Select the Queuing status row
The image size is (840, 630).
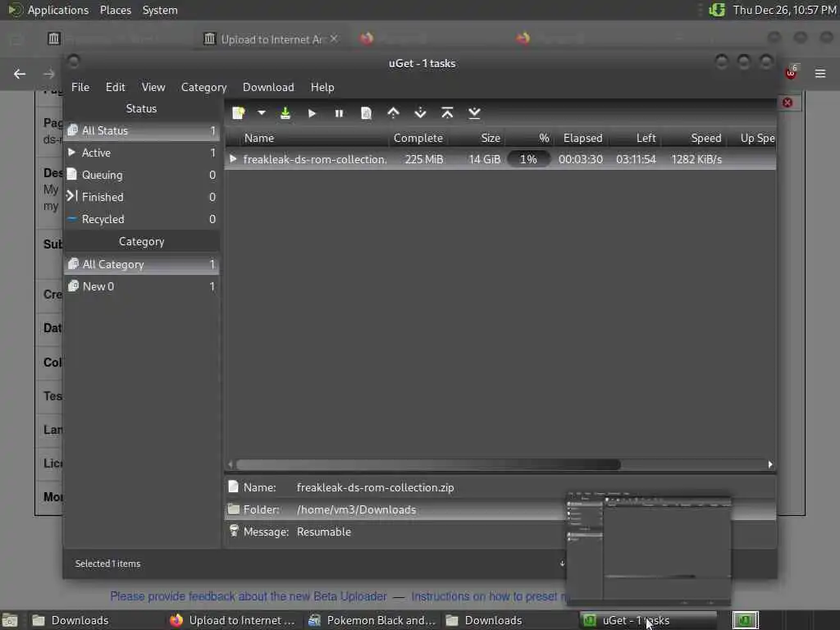point(141,175)
